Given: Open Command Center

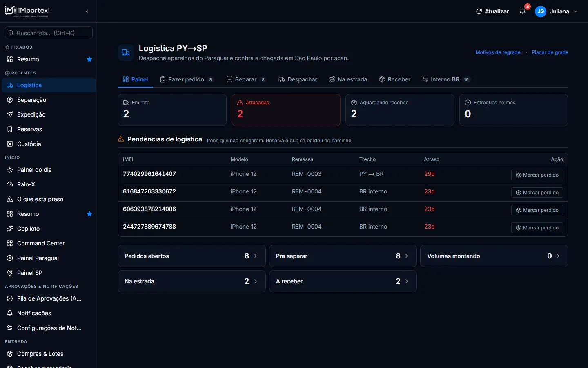Looking at the screenshot, I should coord(49,243).
